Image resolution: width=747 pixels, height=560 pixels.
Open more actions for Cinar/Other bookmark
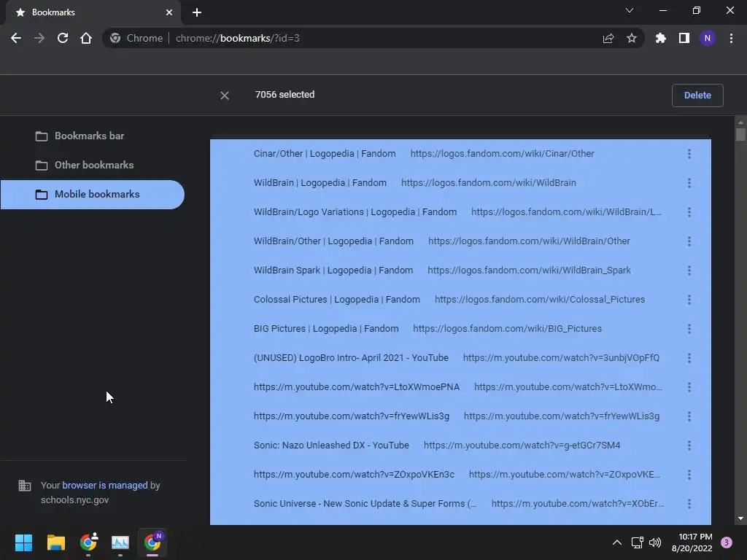[689, 154]
